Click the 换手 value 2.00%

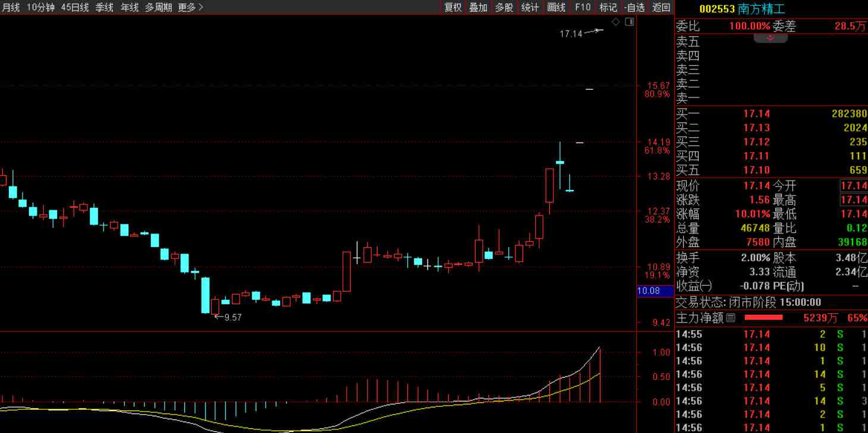click(756, 258)
